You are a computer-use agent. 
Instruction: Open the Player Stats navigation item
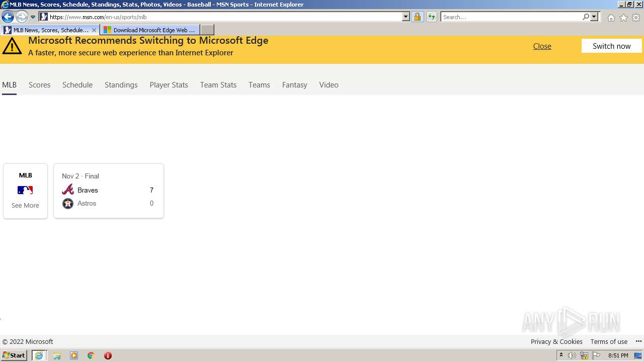coord(169,84)
